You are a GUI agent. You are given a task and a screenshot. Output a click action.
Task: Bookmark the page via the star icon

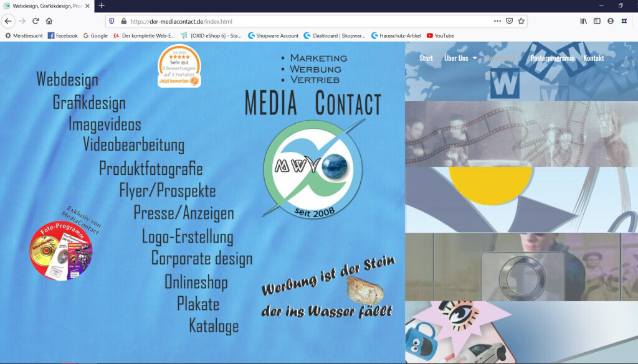point(521,21)
